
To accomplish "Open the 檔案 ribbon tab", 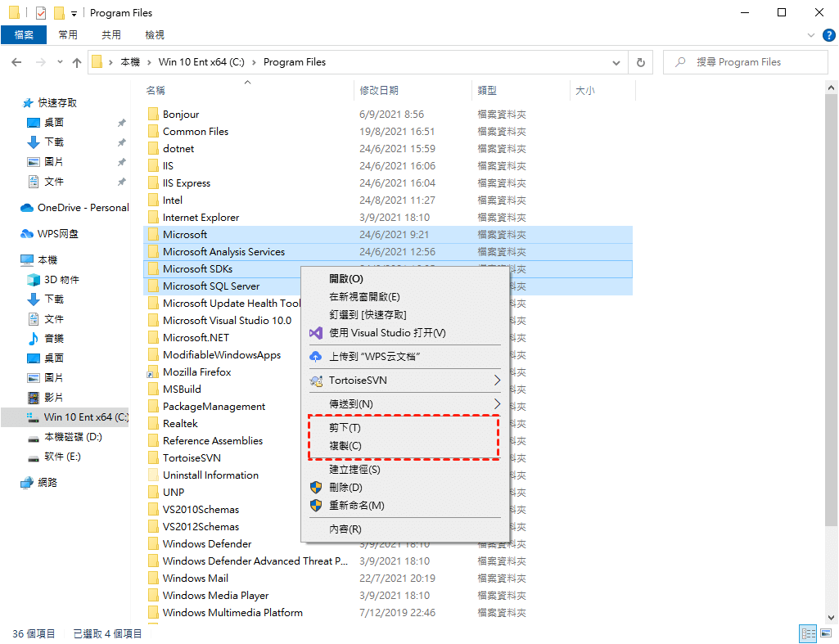I will [24, 34].
